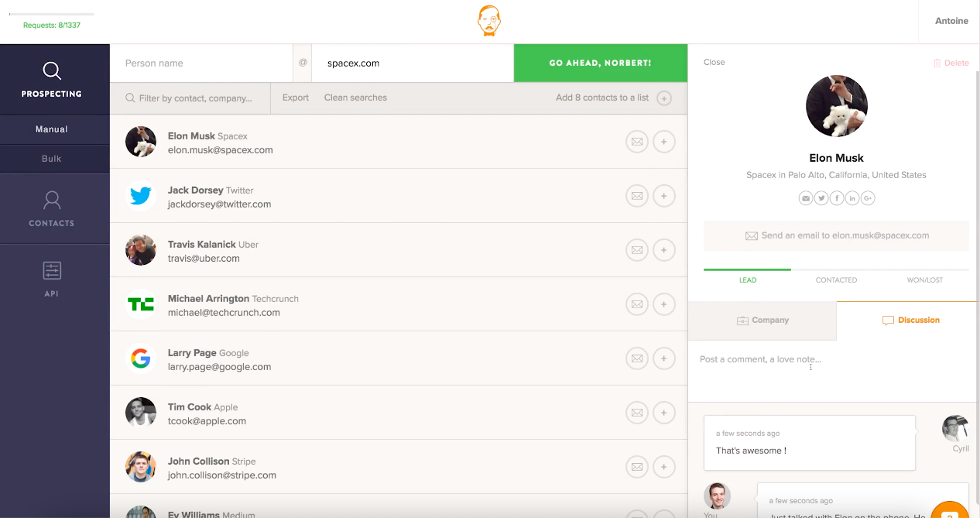
Task: Open the Antoine account menu
Action: coord(951,21)
